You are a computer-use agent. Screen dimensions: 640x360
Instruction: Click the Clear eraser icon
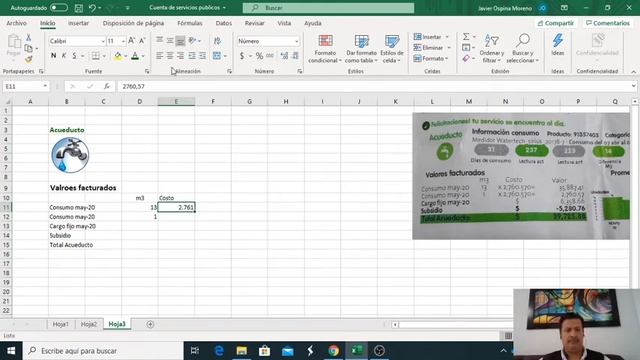[466, 59]
